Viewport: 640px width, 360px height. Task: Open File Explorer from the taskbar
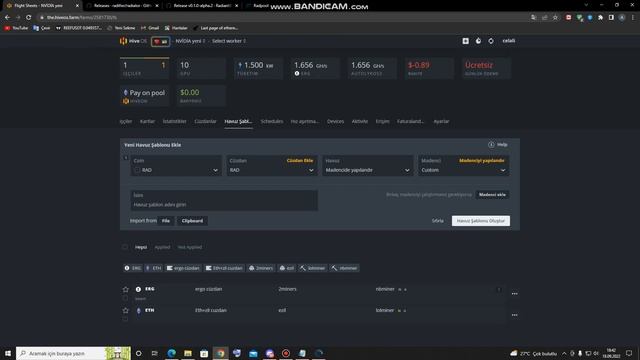[x=188, y=353]
